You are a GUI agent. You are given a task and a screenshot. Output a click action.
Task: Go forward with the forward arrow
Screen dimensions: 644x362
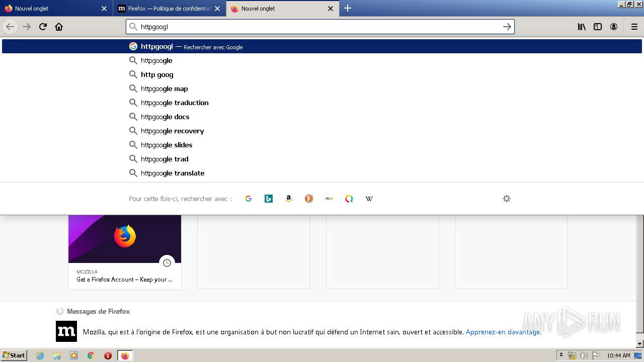27,27
